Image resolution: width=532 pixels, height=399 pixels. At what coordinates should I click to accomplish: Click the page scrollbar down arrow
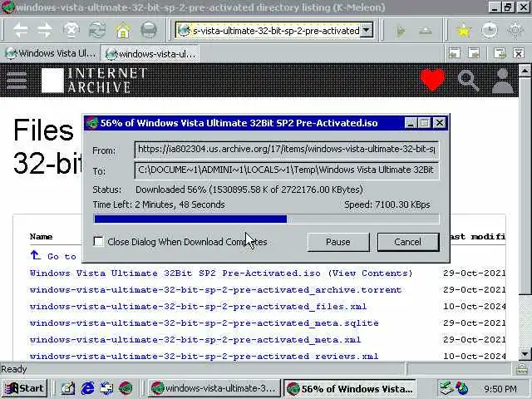coord(525,354)
